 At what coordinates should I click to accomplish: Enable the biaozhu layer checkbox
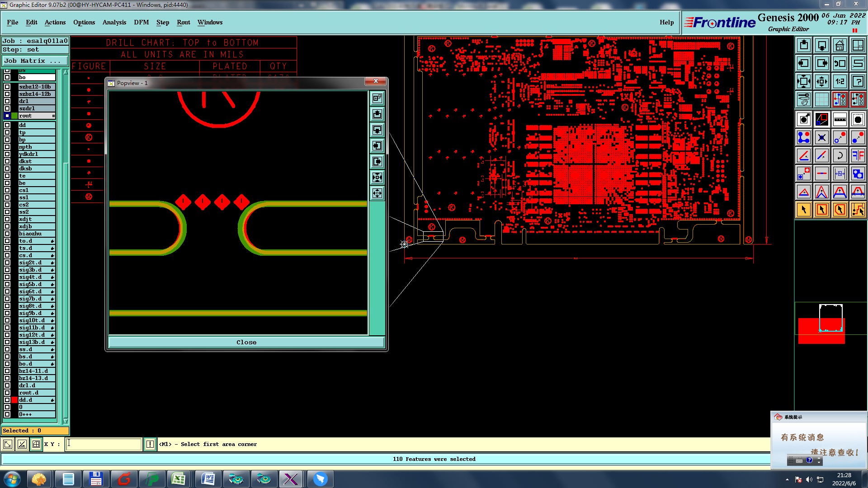click(x=7, y=234)
